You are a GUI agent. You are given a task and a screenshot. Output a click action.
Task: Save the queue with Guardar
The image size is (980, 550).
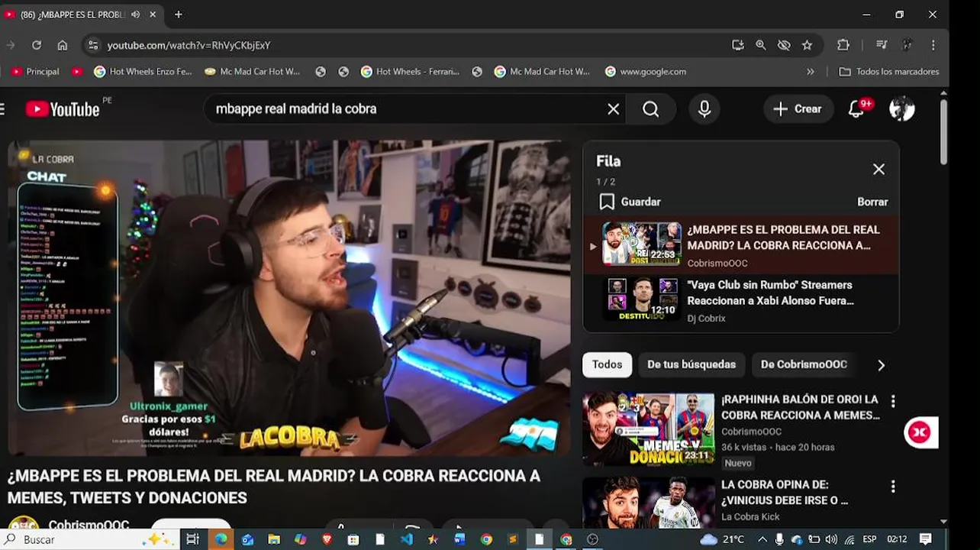click(630, 202)
